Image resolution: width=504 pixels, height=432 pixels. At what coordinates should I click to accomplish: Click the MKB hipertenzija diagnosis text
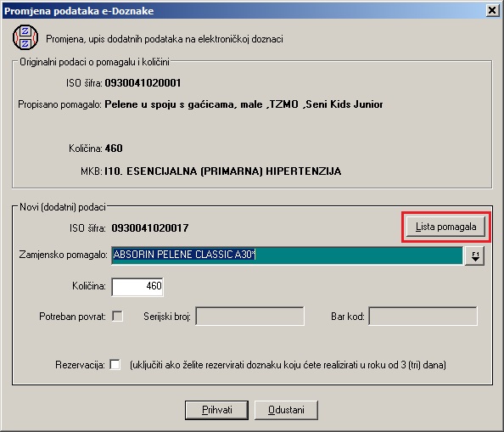point(223,171)
